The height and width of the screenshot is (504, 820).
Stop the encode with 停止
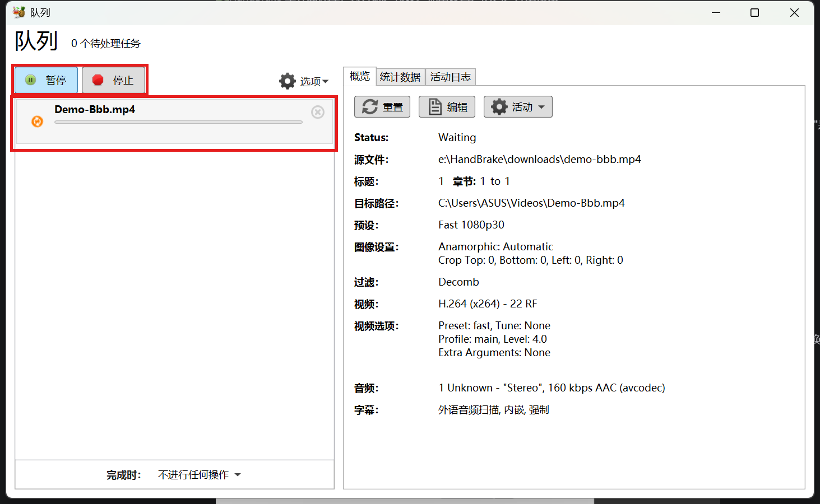click(113, 80)
